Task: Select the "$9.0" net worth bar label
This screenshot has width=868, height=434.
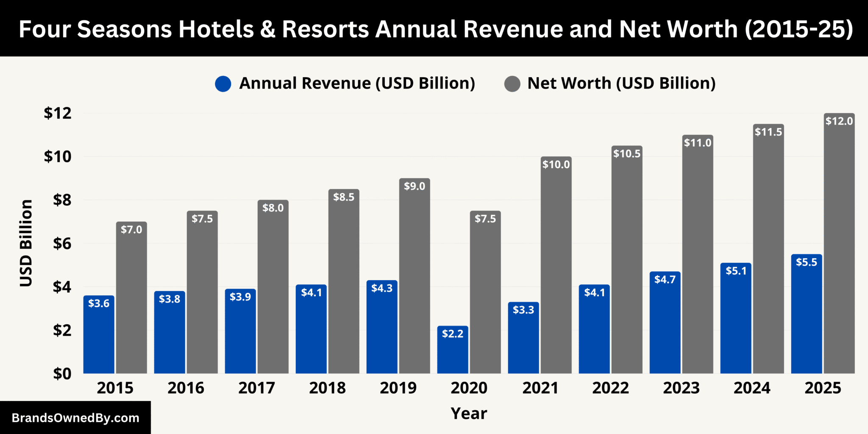Action: (415, 186)
